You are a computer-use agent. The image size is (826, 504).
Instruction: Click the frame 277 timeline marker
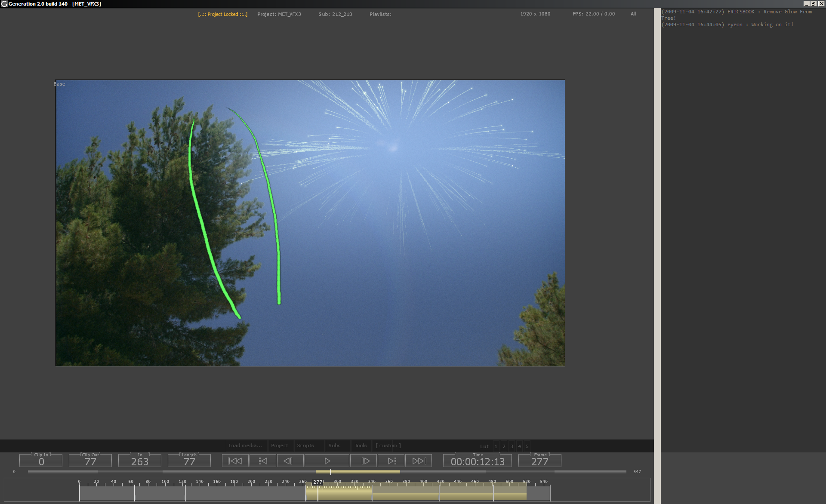(x=317, y=482)
